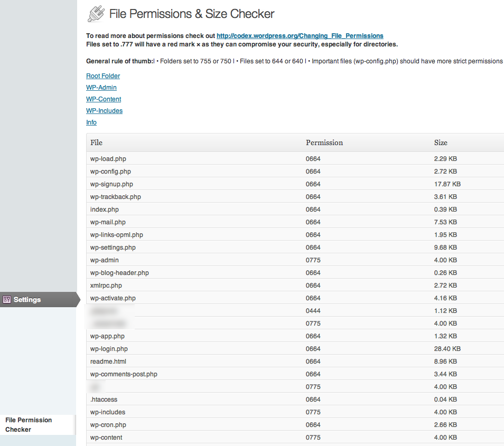The width and height of the screenshot is (504, 446).
Task: Click the 0664 permission for wp-config.php
Action: click(x=313, y=172)
